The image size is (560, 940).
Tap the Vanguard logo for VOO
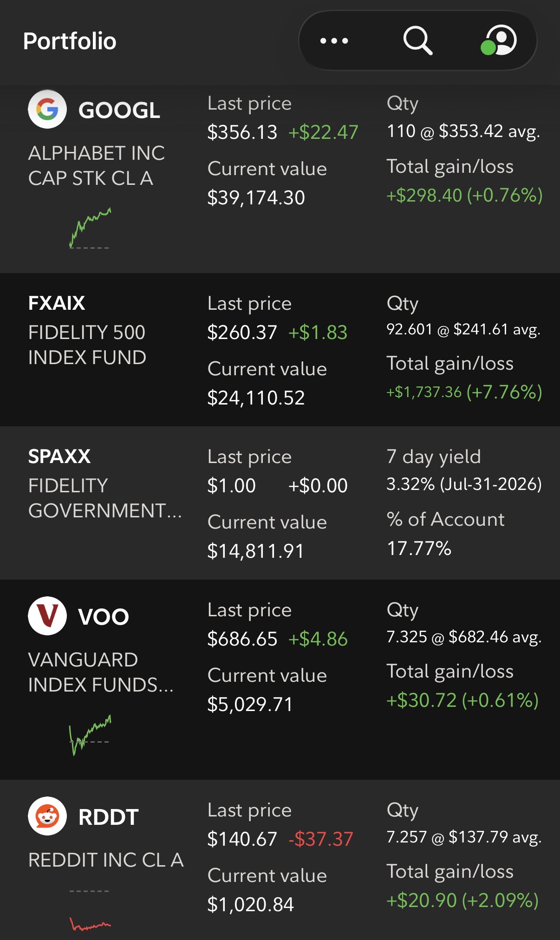click(x=47, y=616)
